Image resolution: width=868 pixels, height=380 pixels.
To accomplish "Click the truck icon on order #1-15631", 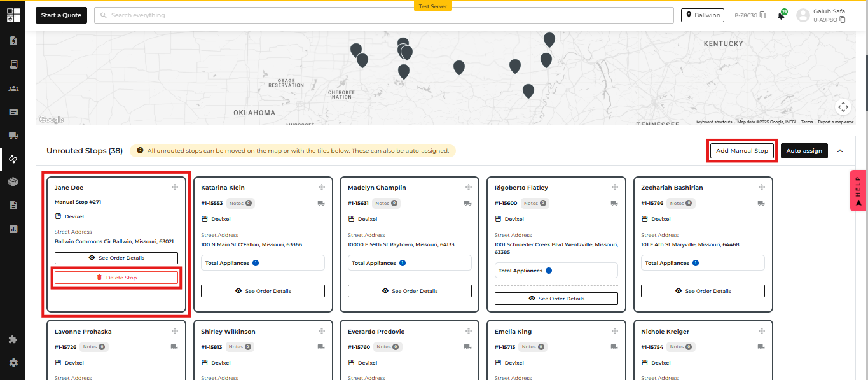I will (x=468, y=203).
